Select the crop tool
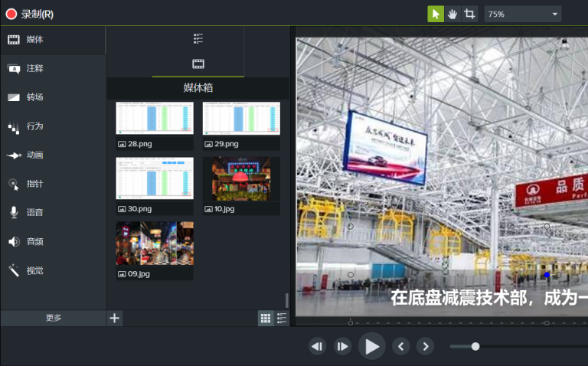This screenshot has height=366, width=588. 469,14
